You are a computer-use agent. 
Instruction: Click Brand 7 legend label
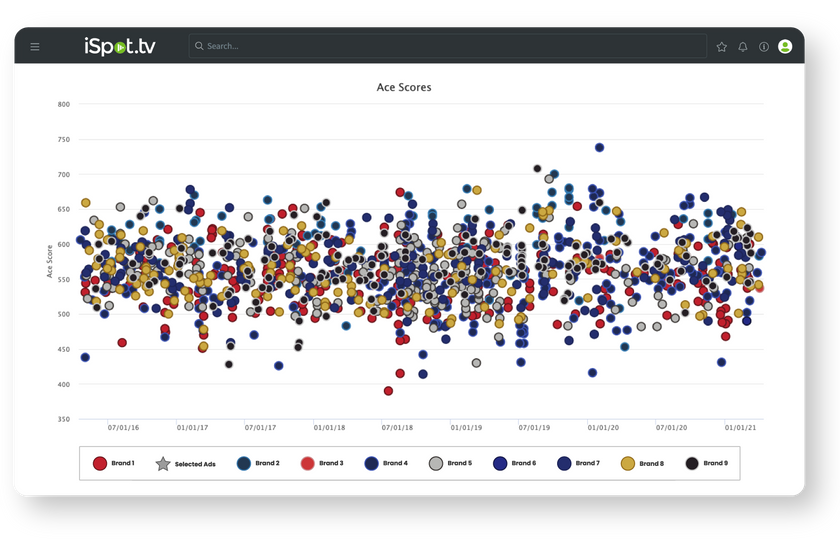coord(588,463)
